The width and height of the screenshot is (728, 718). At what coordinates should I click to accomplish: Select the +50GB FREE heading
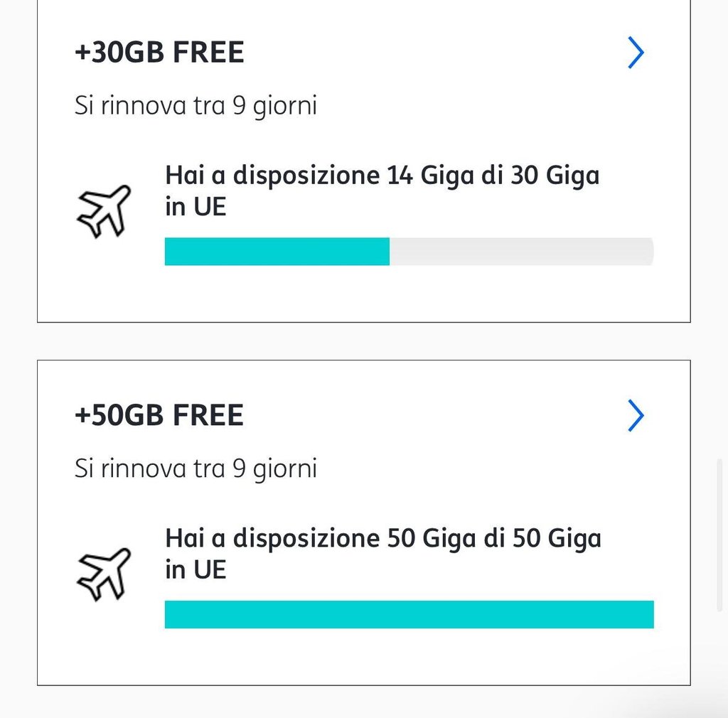[159, 416]
